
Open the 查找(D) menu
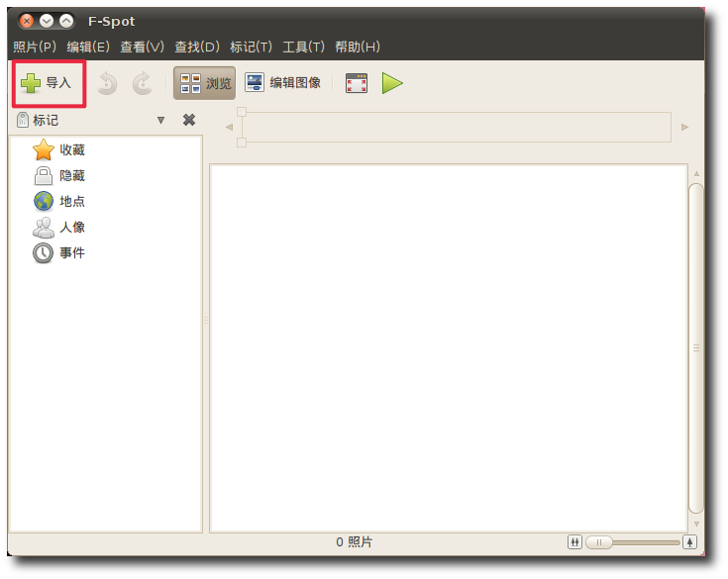197,47
